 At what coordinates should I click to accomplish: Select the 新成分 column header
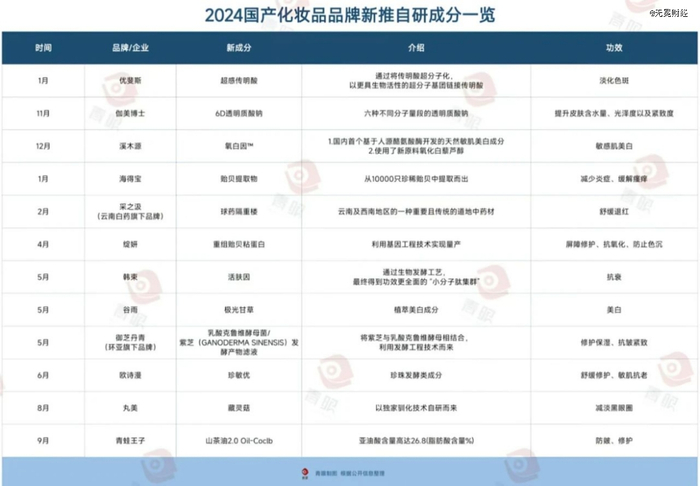tap(239, 48)
